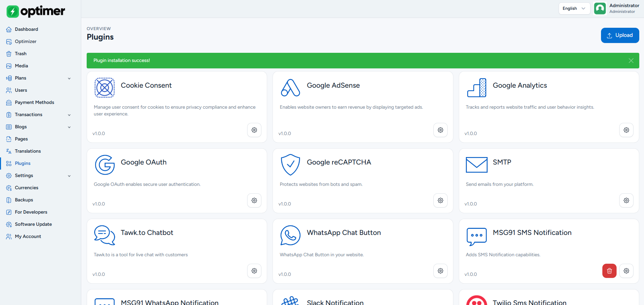
Task: Click the Google Analytics chart icon
Action: click(477, 88)
